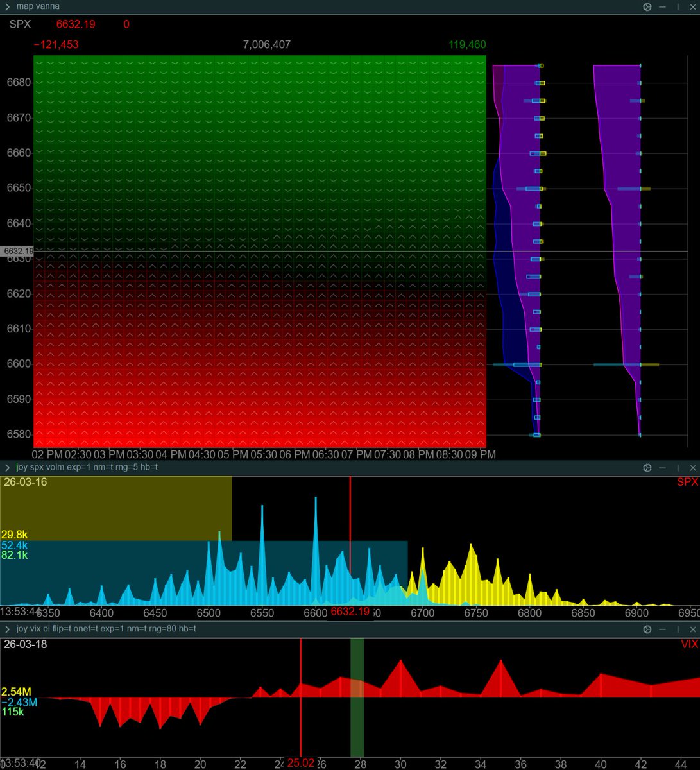Click the green 115k open interest value
This screenshot has height=770, width=700.
(x=13, y=712)
